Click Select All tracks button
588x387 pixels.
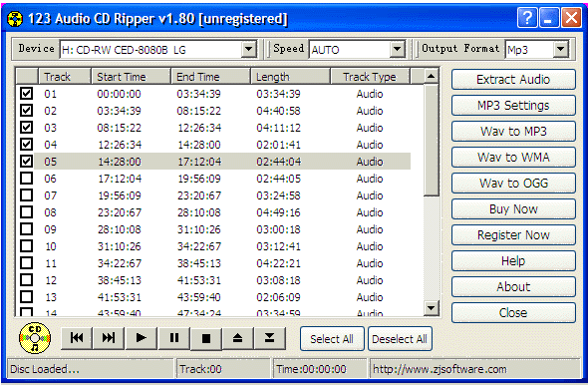(x=332, y=339)
